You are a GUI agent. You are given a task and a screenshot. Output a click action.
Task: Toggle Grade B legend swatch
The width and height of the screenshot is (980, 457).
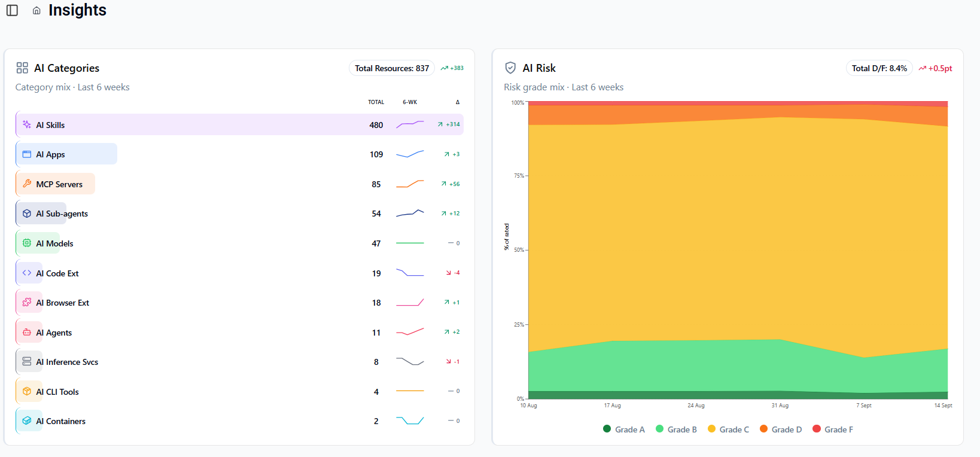(660, 429)
